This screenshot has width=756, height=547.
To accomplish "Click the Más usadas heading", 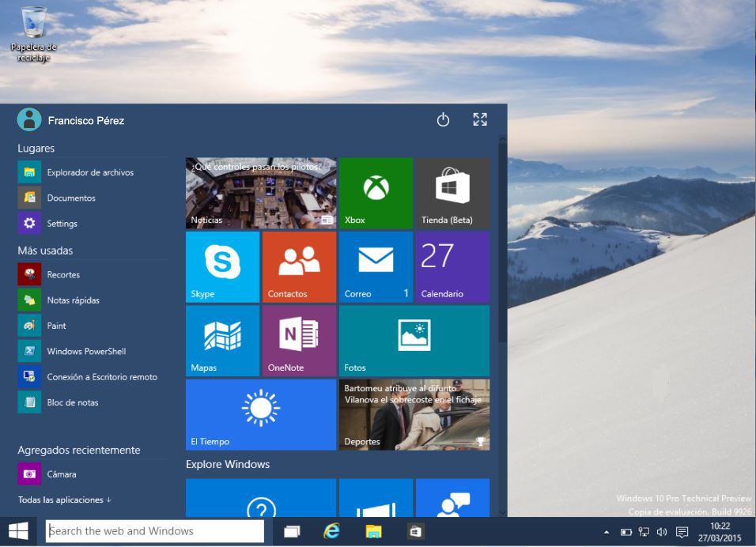I will point(45,251).
